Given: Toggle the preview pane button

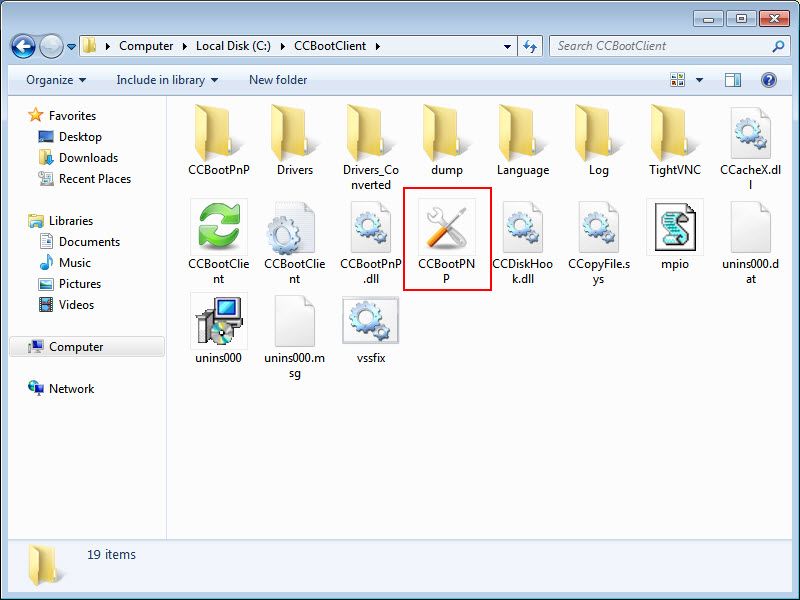Looking at the screenshot, I should point(733,80).
